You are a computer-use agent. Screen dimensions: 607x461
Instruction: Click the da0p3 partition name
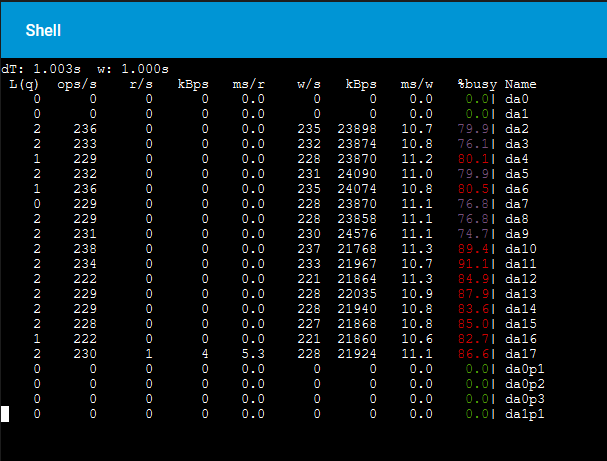(525, 399)
